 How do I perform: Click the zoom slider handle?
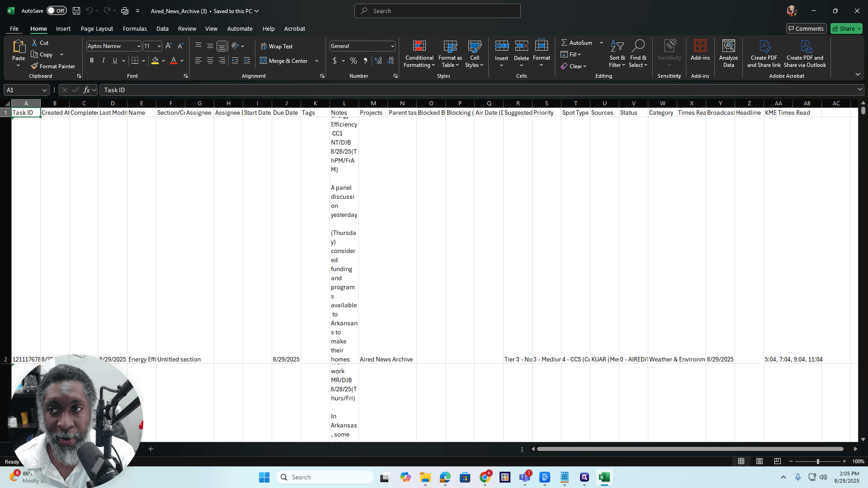[818, 461]
